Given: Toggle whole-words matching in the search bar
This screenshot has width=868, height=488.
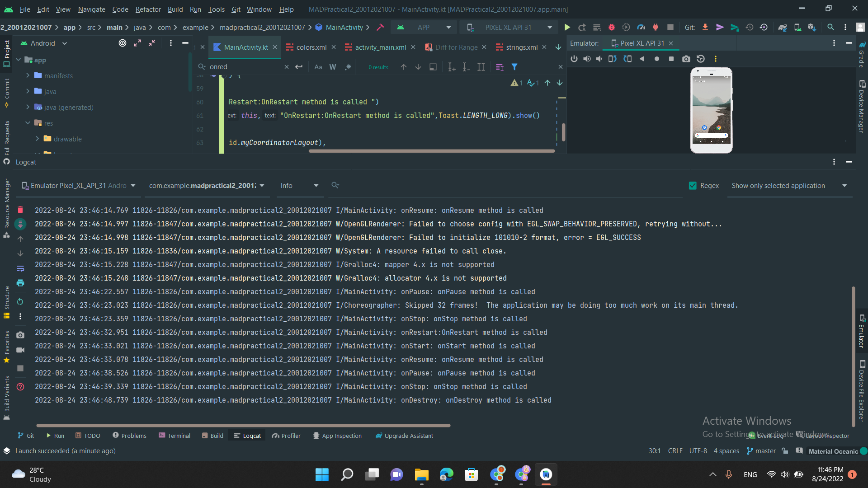Looking at the screenshot, I should click(333, 66).
